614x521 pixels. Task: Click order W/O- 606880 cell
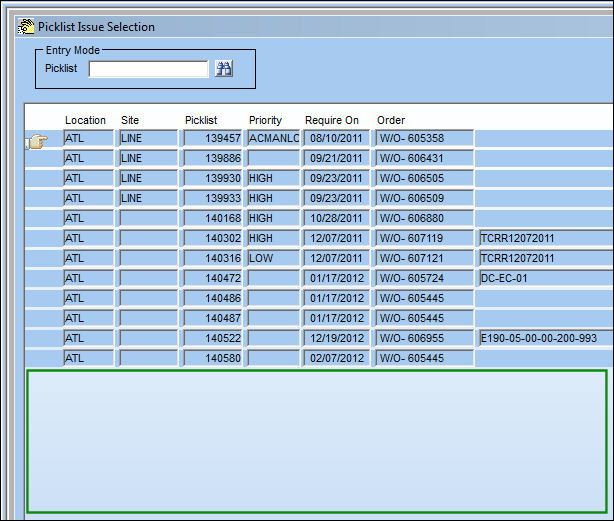click(x=424, y=218)
